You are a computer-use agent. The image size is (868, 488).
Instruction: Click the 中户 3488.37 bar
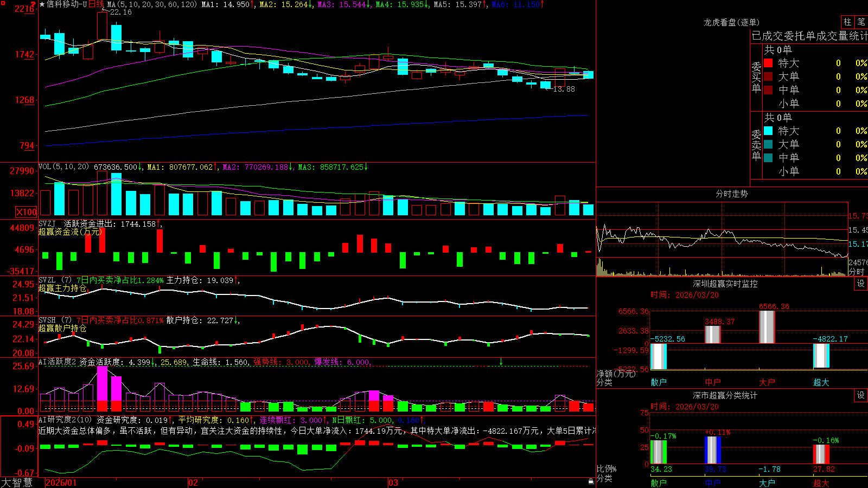tap(712, 335)
